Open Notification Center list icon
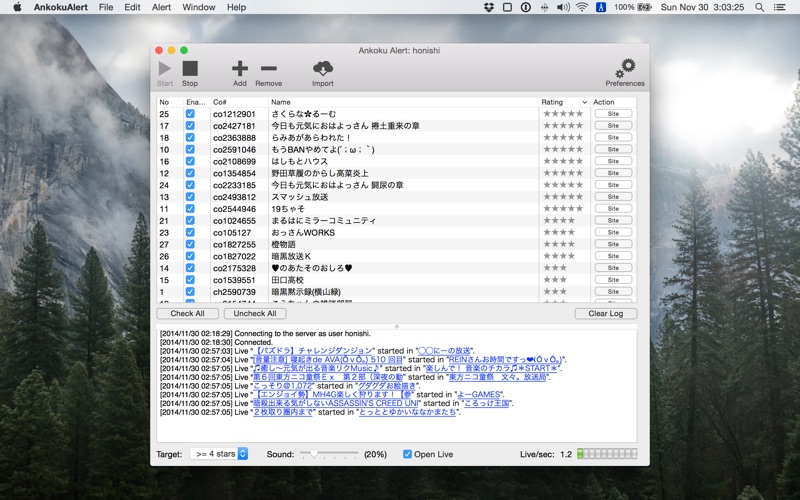 [780, 7]
